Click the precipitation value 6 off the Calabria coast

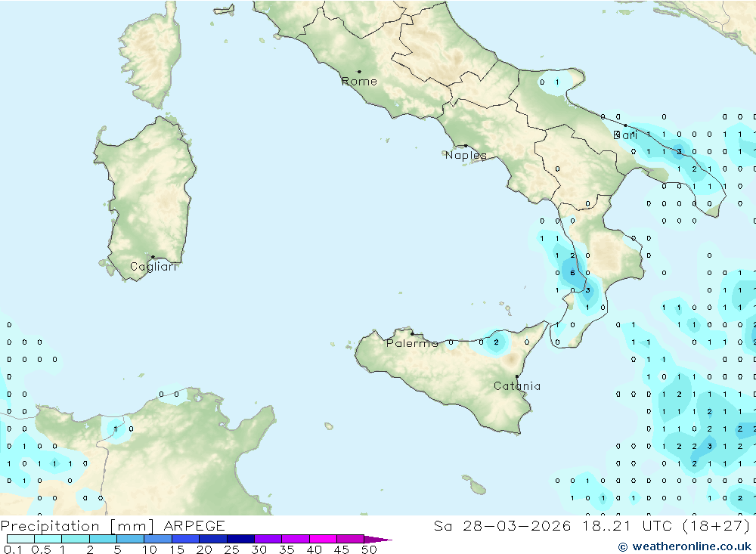[x=572, y=273]
